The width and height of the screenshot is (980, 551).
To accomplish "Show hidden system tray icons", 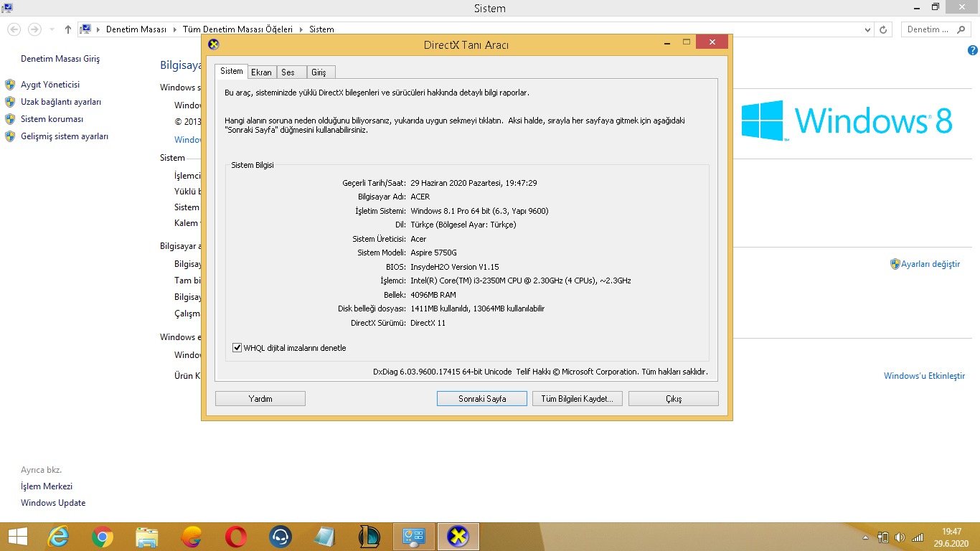I will 866,537.
